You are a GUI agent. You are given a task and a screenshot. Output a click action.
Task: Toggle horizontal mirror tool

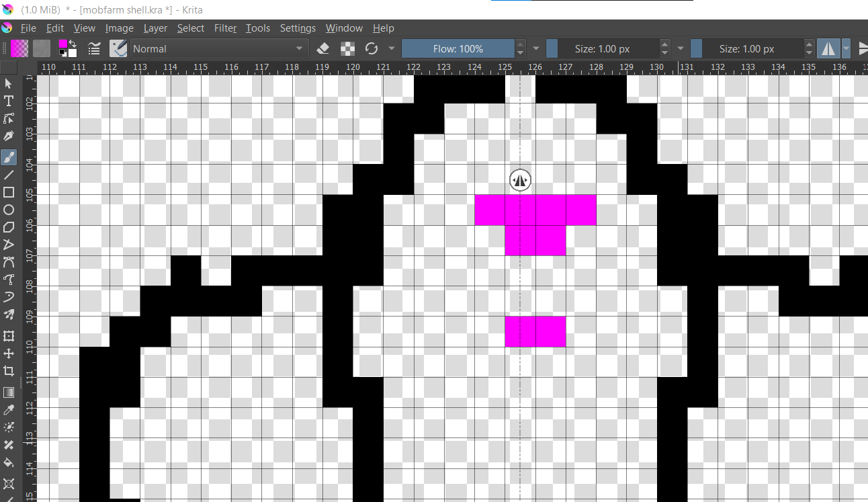tap(828, 48)
